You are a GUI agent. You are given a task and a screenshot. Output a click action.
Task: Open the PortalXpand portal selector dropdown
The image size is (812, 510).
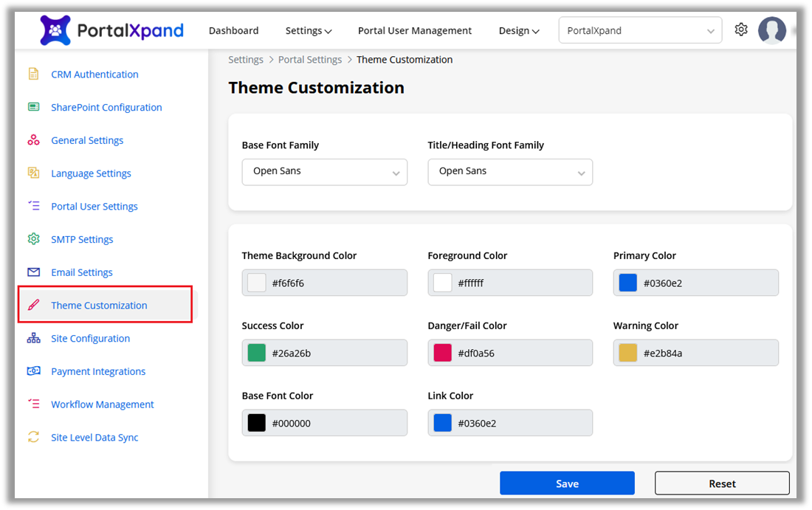[640, 31]
